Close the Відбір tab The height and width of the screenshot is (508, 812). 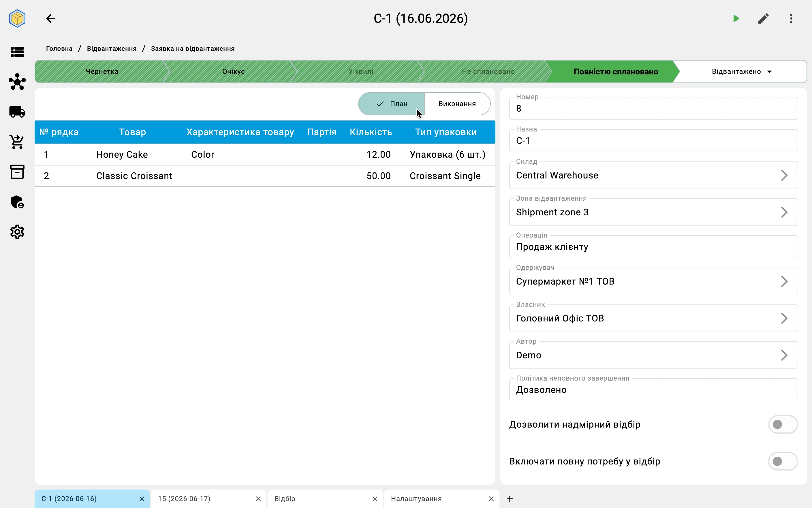[375, 499]
